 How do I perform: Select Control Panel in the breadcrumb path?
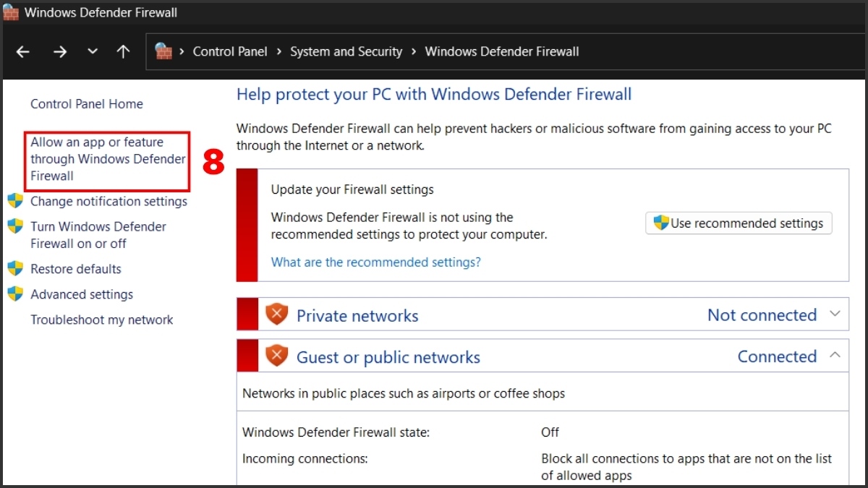(230, 52)
